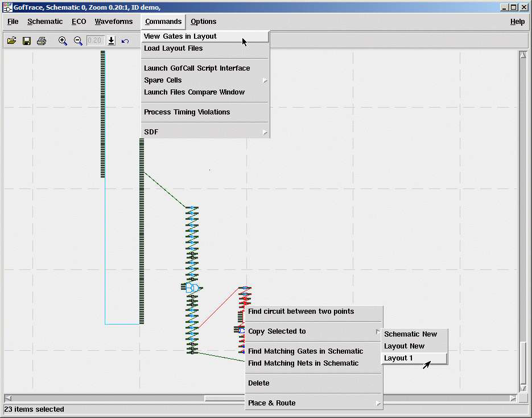Click the save floppy disk icon
532x418 pixels.
[x=26, y=41]
